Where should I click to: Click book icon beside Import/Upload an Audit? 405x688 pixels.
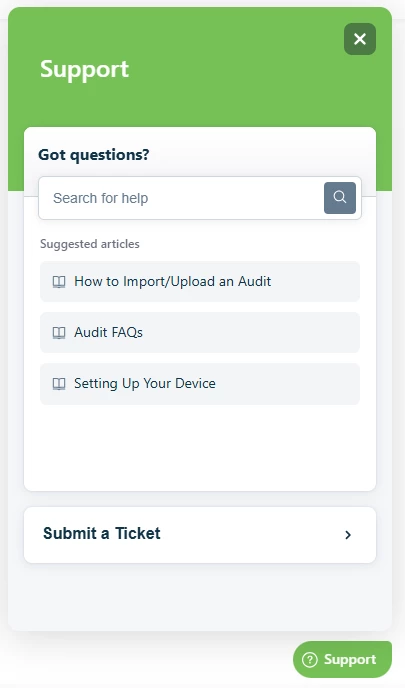point(59,282)
